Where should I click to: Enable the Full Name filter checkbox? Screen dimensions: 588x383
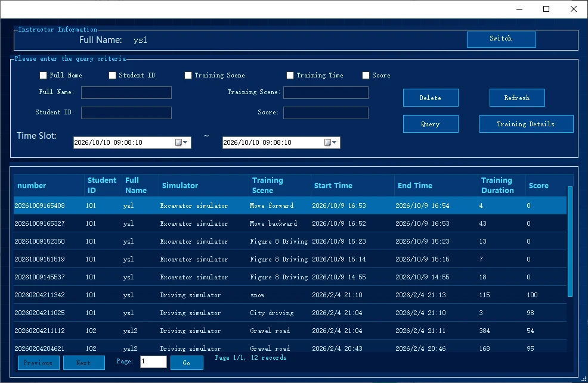[x=43, y=75]
